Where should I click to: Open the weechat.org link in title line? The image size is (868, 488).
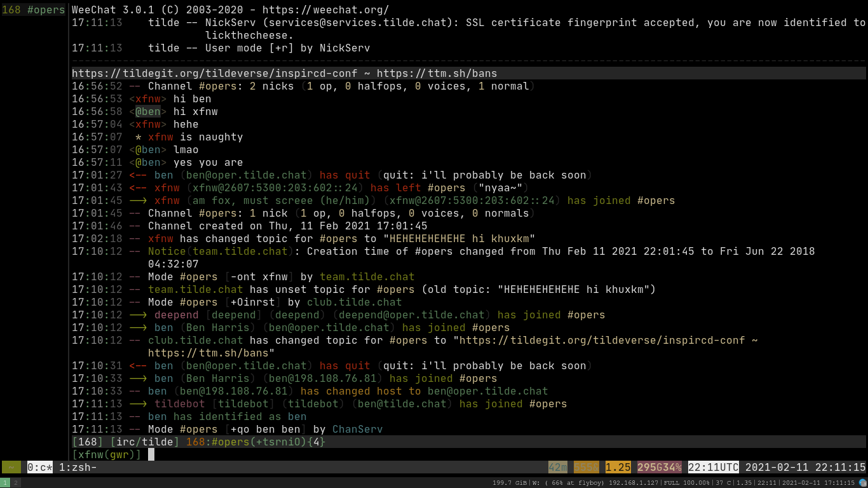(x=325, y=10)
